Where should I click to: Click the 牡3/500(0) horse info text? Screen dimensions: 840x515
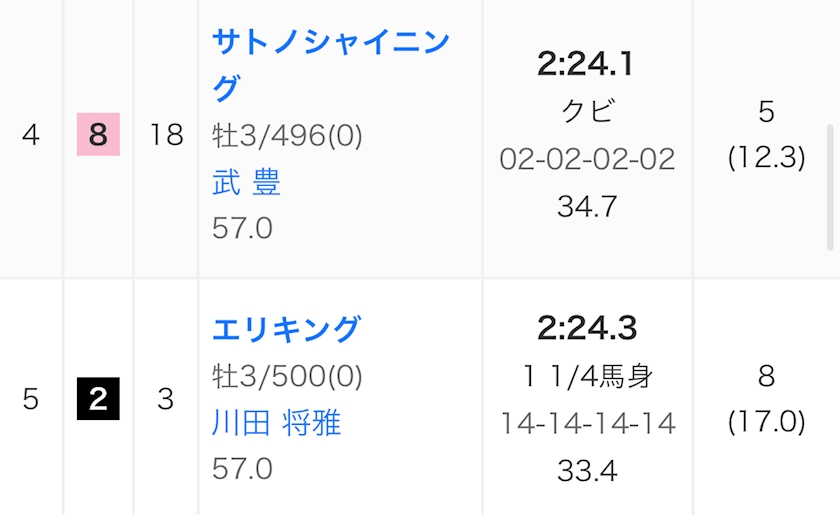point(287,376)
